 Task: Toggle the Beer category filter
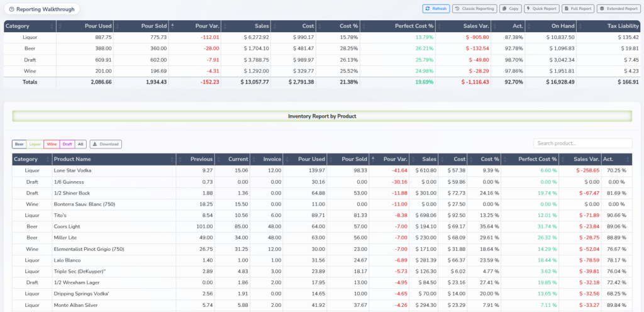tap(19, 144)
